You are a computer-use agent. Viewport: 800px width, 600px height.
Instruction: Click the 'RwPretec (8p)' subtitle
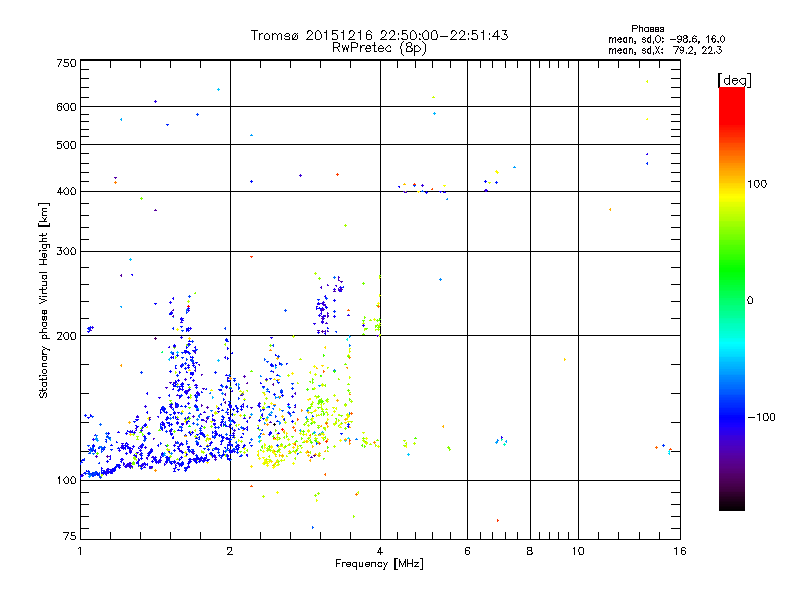pos(379,48)
